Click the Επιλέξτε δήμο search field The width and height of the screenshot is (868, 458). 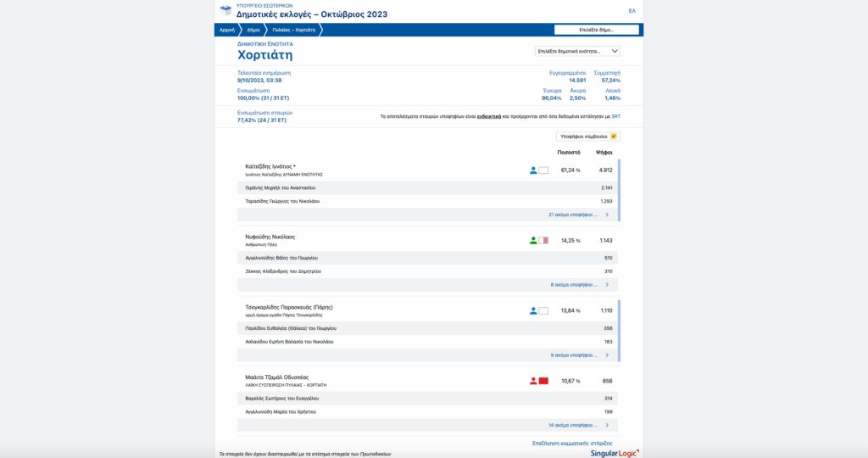tap(597, 30)
